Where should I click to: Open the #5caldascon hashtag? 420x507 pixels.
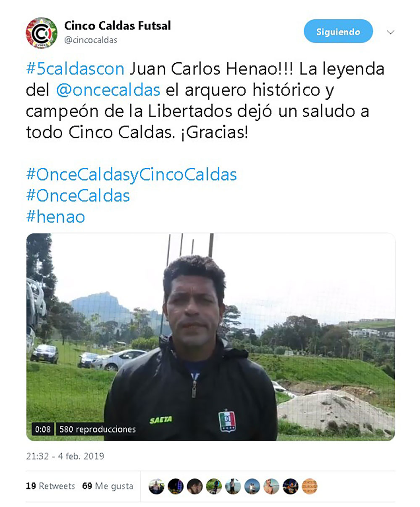pyautogui.click(x=75, y=69)
